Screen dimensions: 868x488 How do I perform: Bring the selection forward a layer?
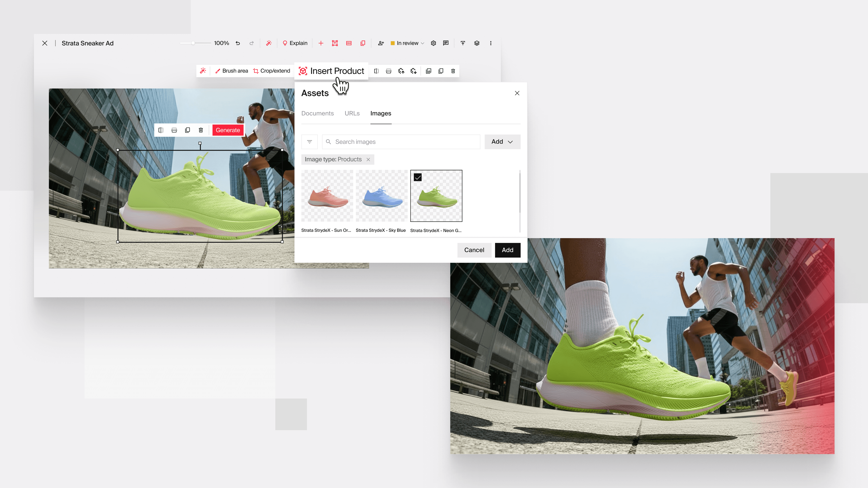401,71
